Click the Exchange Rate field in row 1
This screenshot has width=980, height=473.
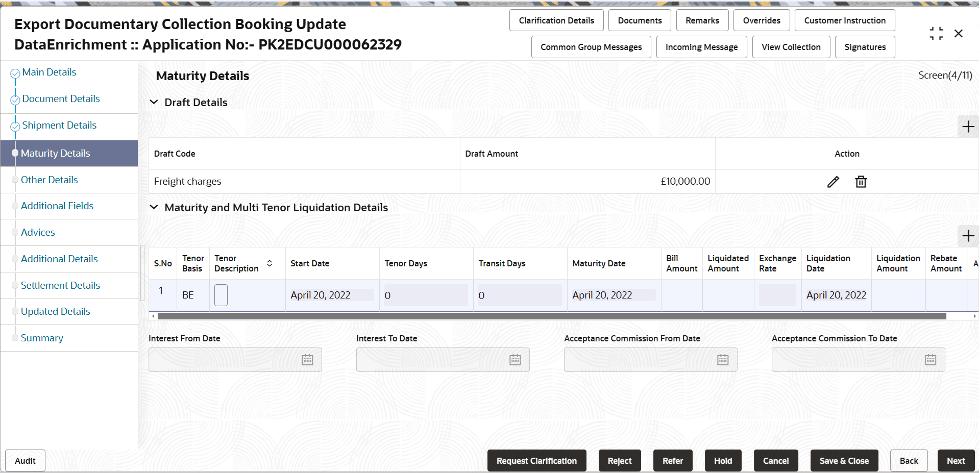[x=777, y=295]
